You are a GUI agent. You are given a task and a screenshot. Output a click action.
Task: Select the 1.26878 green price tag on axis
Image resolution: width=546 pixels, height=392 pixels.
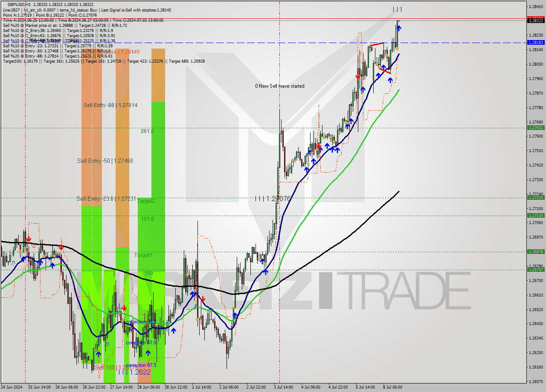point(536,251)
